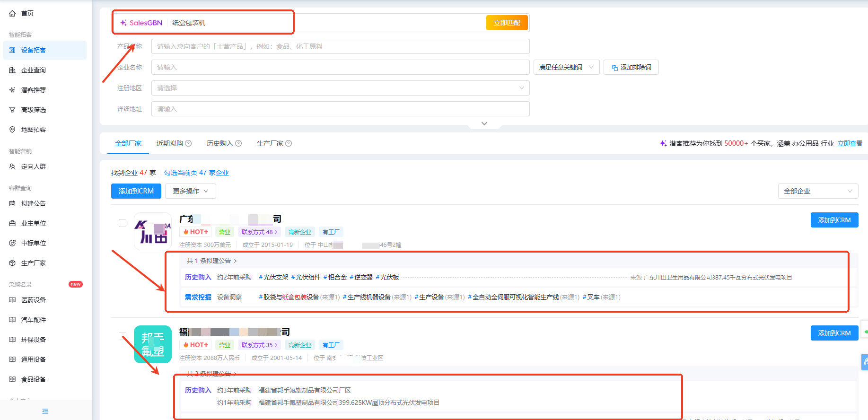The height and width of the screenshot is (420, 868).
Task: Open the 地图拓客 location pin icon
Action: (12, 130)
